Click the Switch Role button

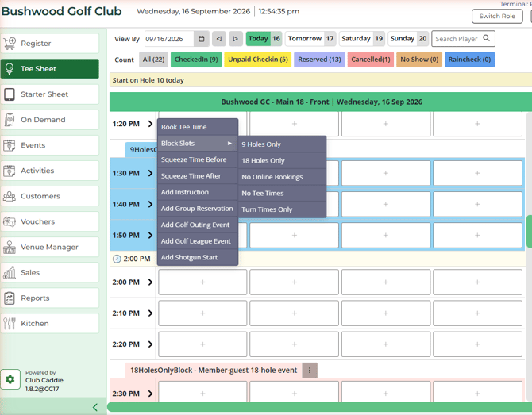(x=497, y=16)
